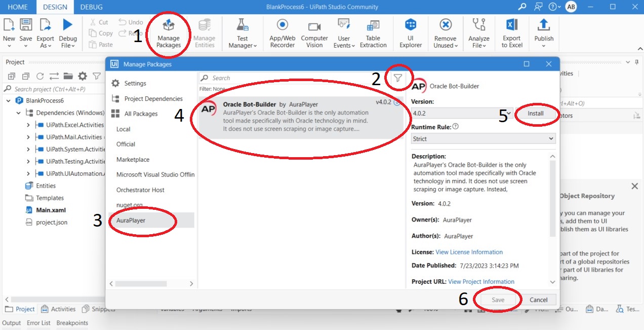Refresh the Project panel
644x330 pixels.
40,77
